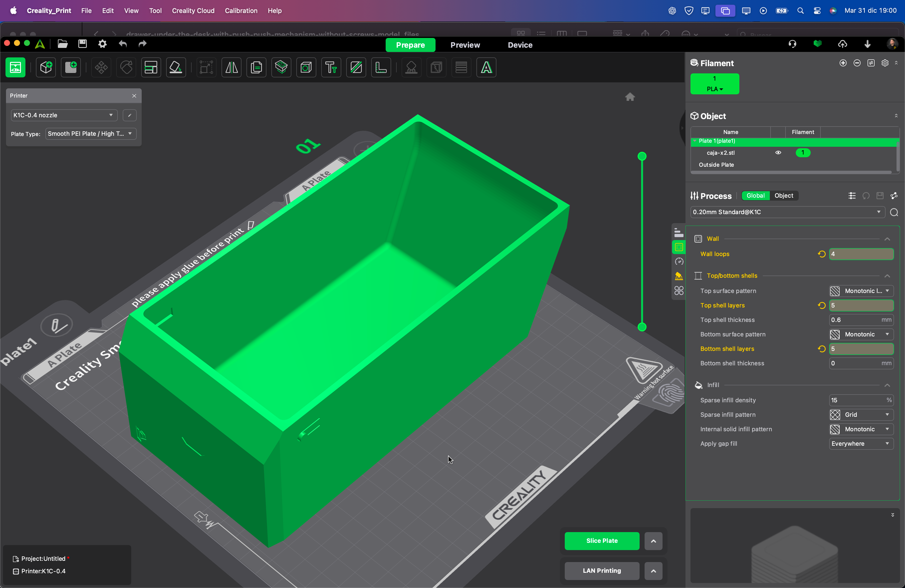Switch to the Speed settings in Process sidebar
Viewport: 905px width, 588px height.
coord(679,261)
